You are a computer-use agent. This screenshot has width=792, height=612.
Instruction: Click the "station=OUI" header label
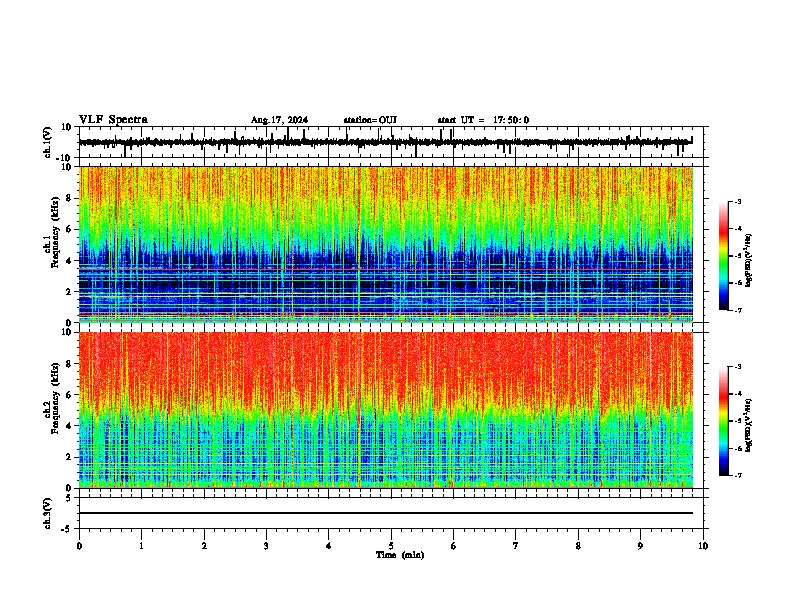pos(370,120)
